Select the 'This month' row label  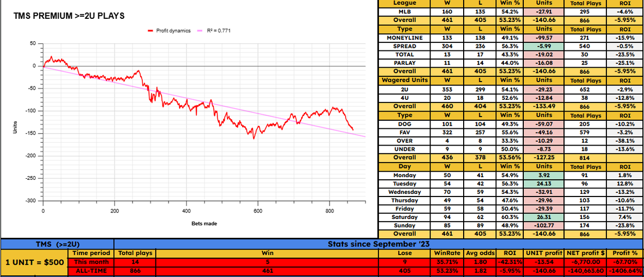tap(91, 261)
